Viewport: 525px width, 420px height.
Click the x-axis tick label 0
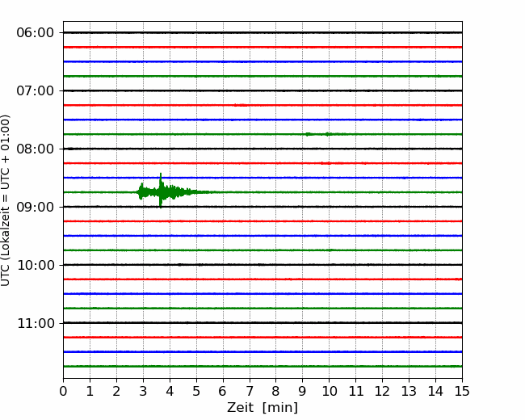pos(63,391)
